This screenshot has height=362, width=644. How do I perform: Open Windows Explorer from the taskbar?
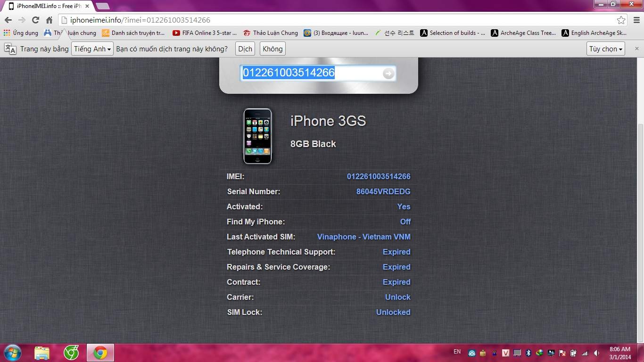click(42, 353)
